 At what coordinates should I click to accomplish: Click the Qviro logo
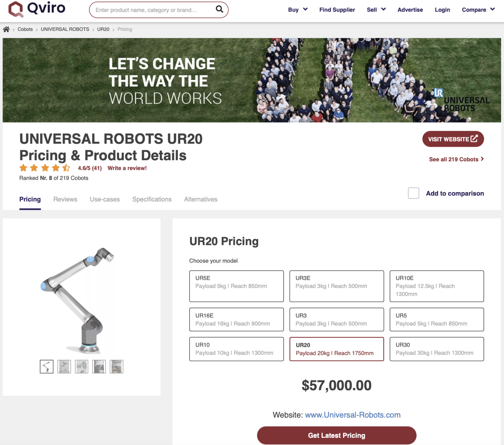37,9
